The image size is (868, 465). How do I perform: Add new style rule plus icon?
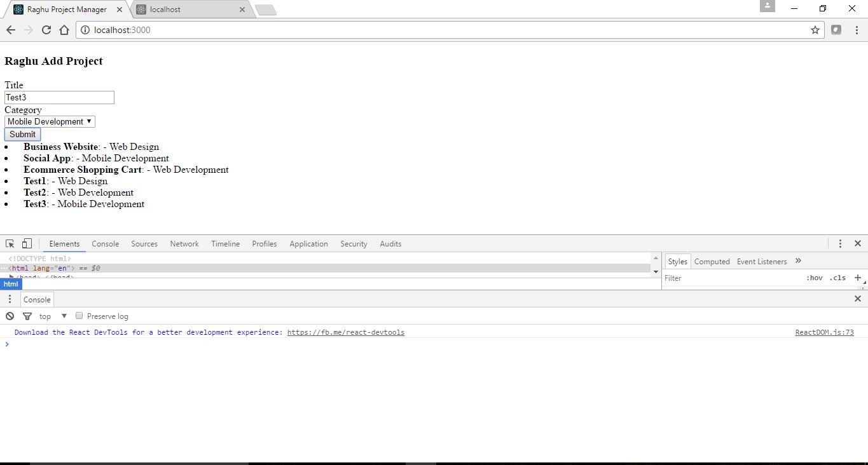[857, 278]
